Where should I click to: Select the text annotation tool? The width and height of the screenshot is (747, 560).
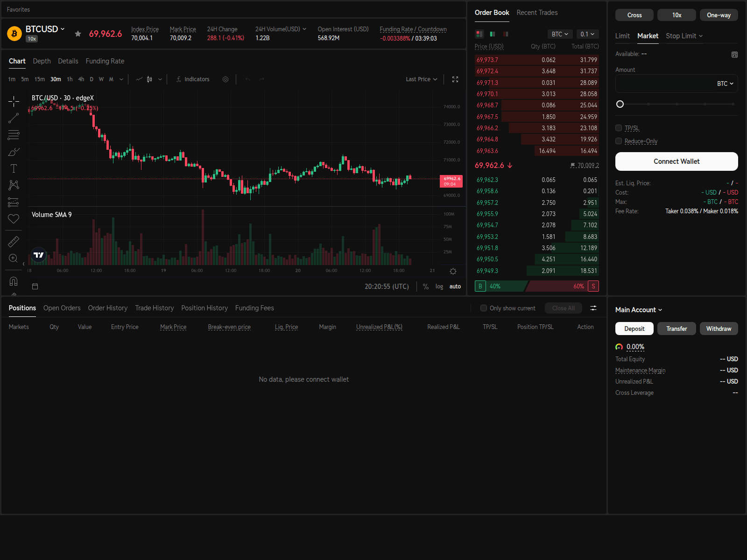click(x=14, y=168)
